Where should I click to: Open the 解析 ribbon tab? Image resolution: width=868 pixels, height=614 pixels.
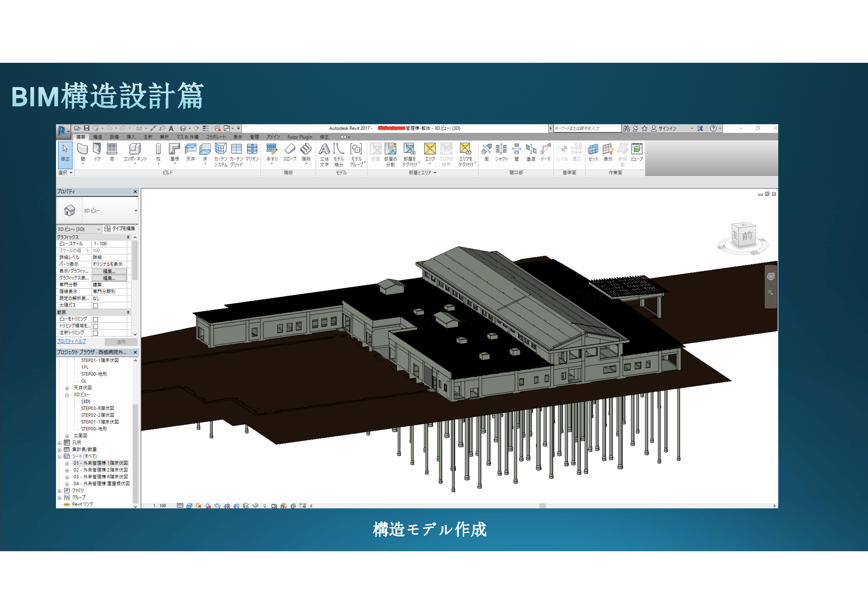coord(164,137)
